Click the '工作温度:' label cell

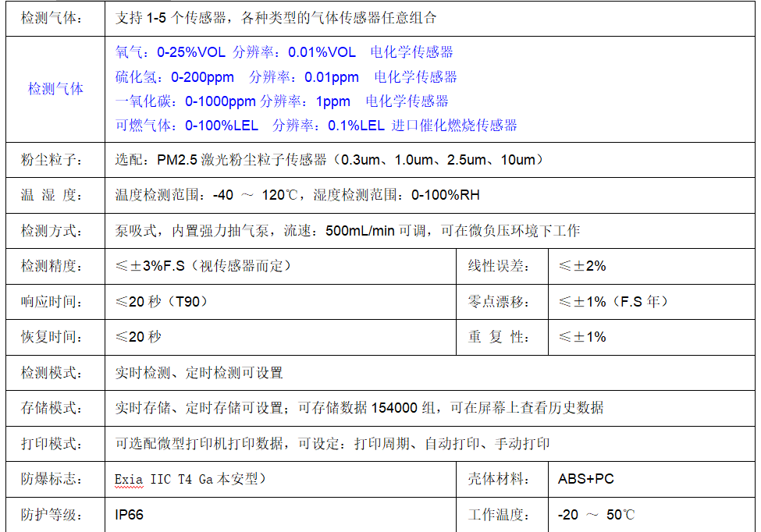(x=503, y=515)
